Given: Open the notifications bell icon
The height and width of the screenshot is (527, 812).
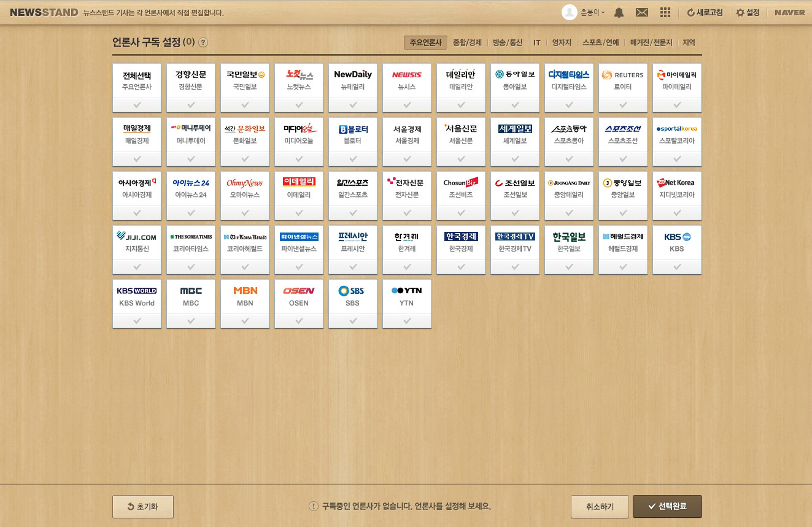Looking at the screenshot, I should pos(619,12).
